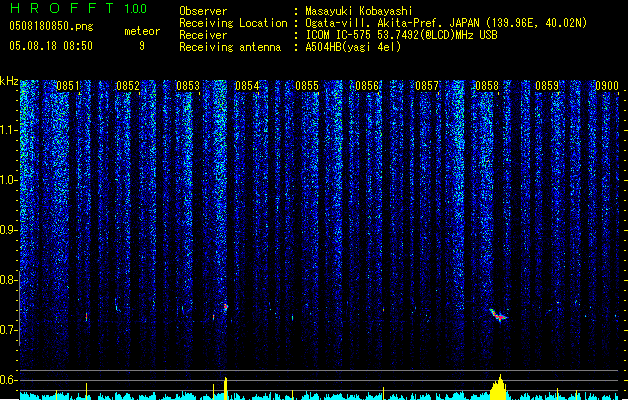This screenshot has width=629, height=400.
Task: Click the date stamp 05.08.18 08:50
Action: coord(51,46)
